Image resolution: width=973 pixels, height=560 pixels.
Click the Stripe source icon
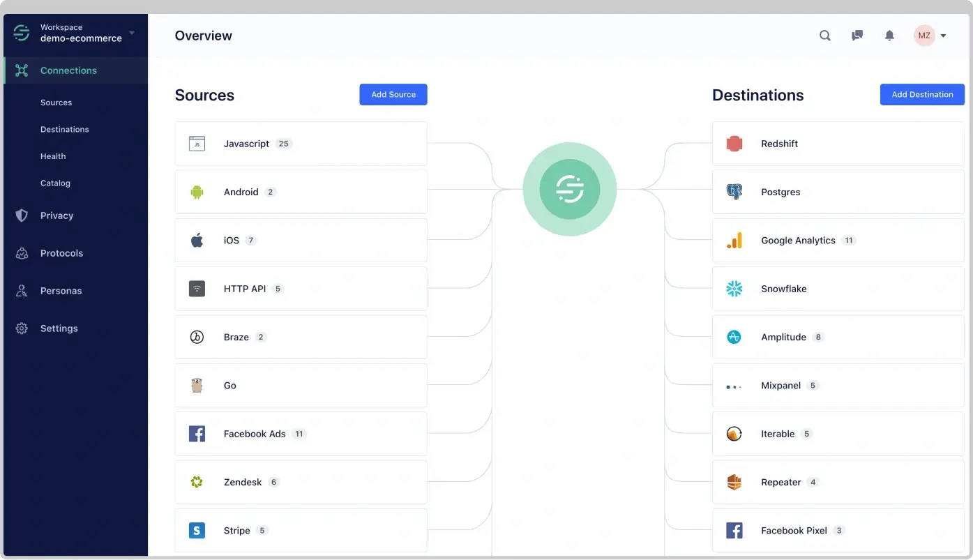[197, 531]
